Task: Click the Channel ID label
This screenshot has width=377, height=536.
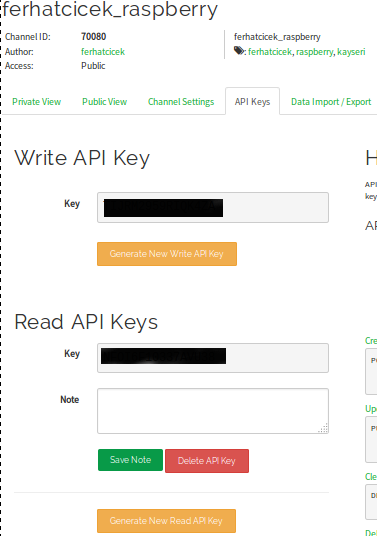Action: pyautogui.click(x=28, y=37)
